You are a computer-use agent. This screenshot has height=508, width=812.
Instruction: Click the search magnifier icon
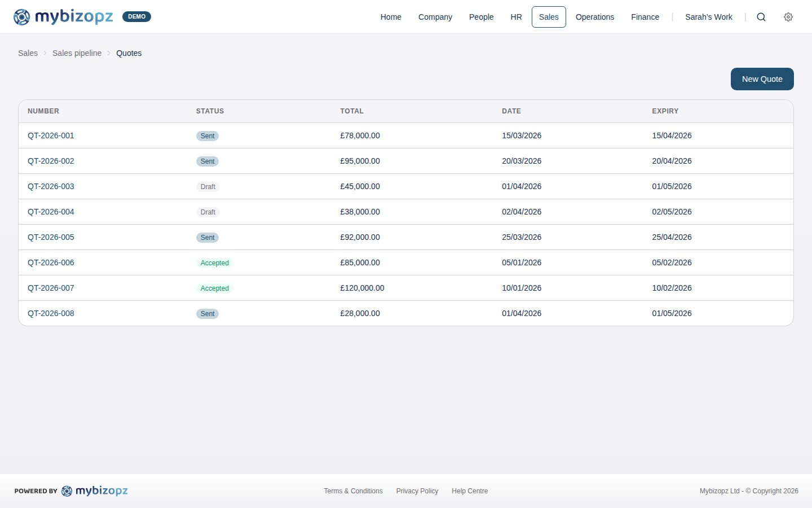click(x=761, y=17)
